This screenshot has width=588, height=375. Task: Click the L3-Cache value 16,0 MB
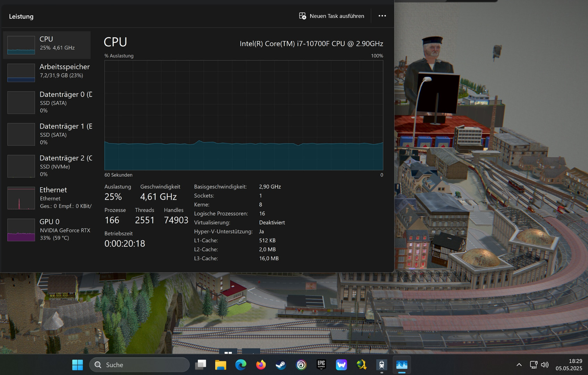pos(269,258)
